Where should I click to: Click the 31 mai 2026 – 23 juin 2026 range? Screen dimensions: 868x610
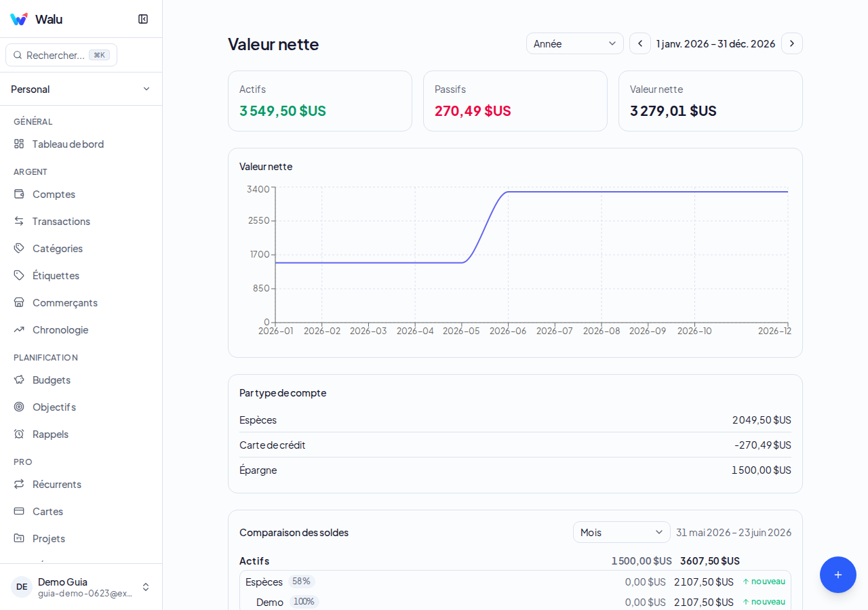pyautogui.click(x=734, y=532)
